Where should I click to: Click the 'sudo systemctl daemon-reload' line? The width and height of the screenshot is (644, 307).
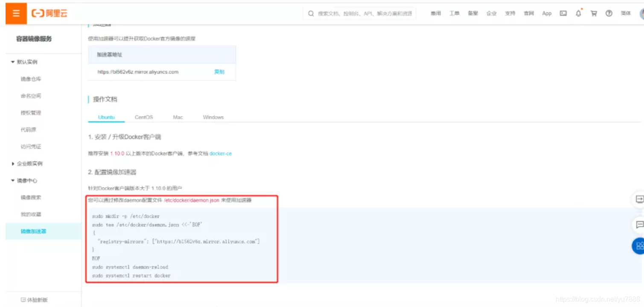(130, 267)
